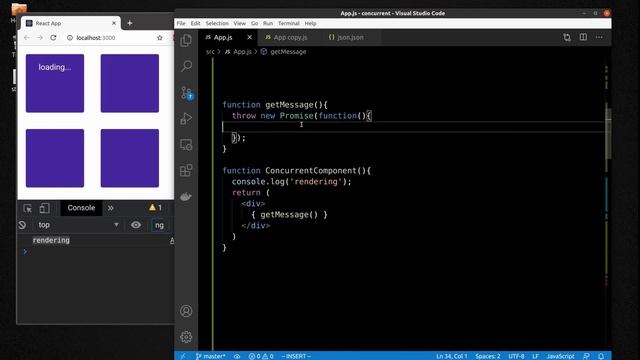Click the compare changes icon in editor toolbar
The image size is (640, 360).
[x=567, y=38]
